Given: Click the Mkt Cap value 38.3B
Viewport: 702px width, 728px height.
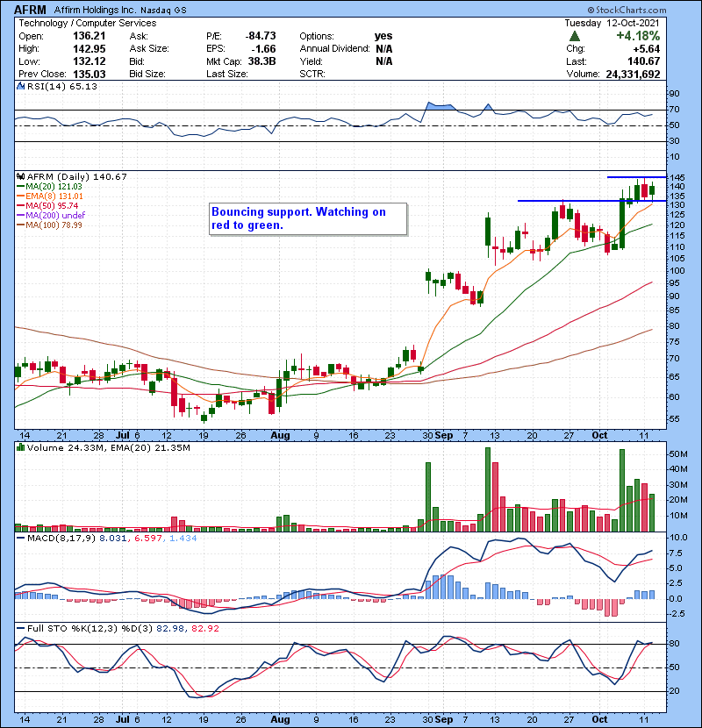Looking at the screenshot, I should (x=262, y=61).
